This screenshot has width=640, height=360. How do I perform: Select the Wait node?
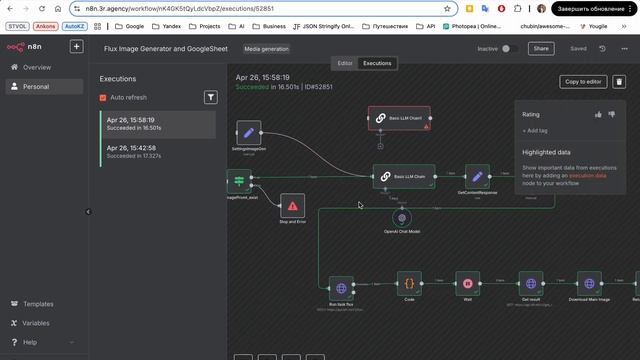[468, 284]
